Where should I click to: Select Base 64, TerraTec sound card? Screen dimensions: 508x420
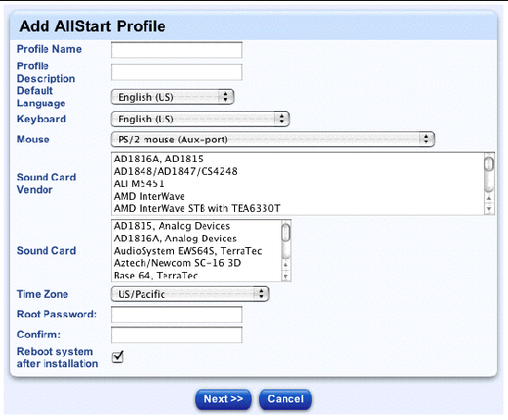[196, 276]
